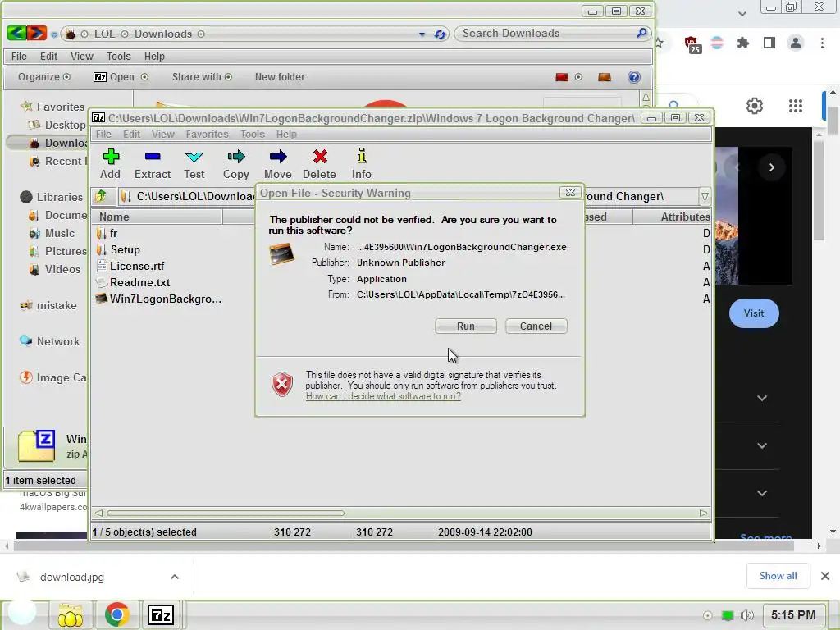Open the File menu in 7-Zip
The height and width of the screenshot is (630, 840).
click(103, 134)
